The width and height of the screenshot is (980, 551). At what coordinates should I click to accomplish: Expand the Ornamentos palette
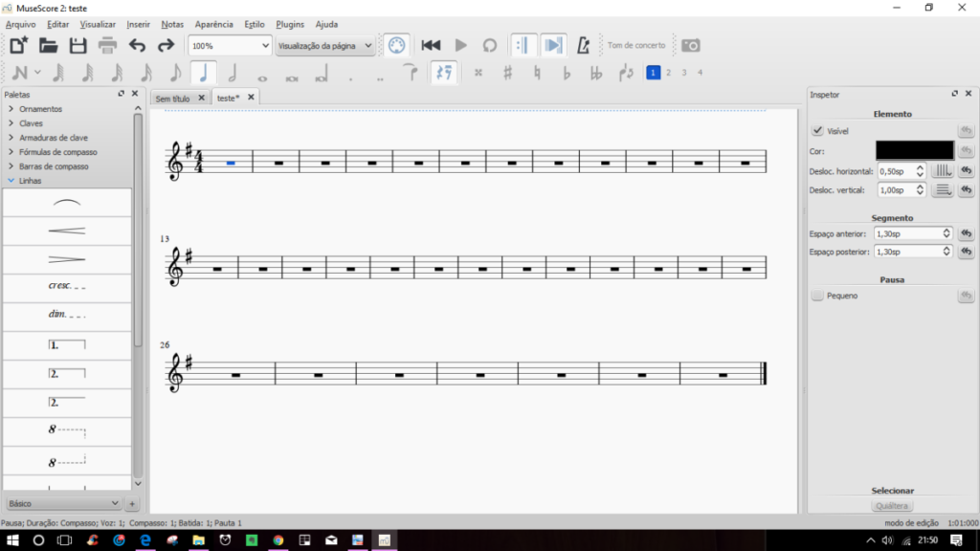coord(40,109)
